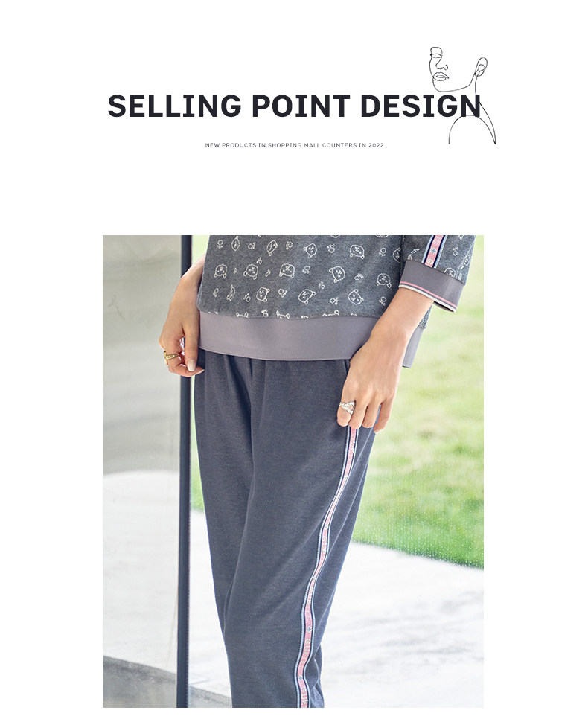Screen dimensions: 588x722
Task: Click the "SELLING POINT DESIGN" heading
Action: (x=294, y=106)
